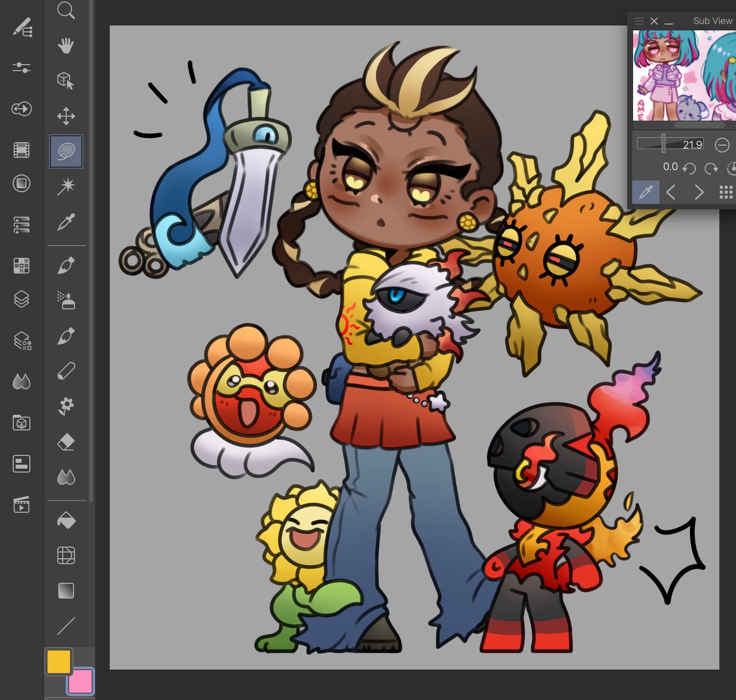Select the Fill paint bucket tool
Image resolution: width=736 pixels, height=700 pixels.
tap(66, 520)
